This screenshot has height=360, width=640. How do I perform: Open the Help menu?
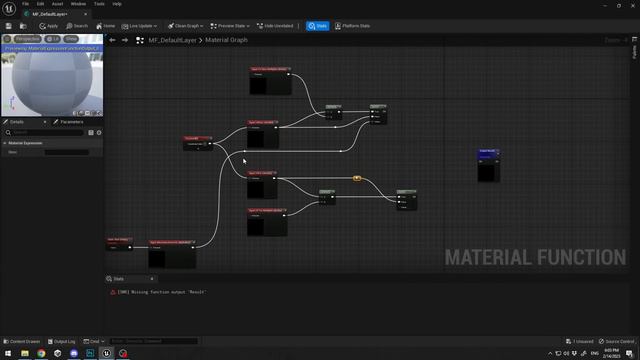117,4
